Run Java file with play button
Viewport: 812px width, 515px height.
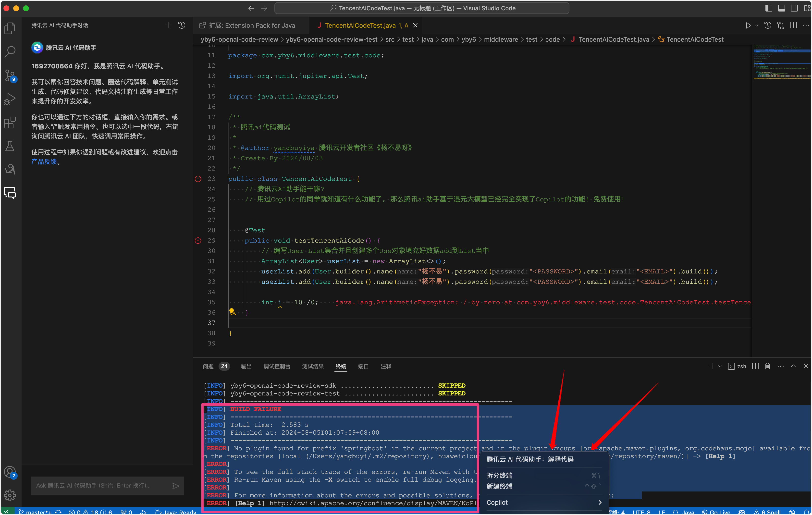tap(748, 25)
